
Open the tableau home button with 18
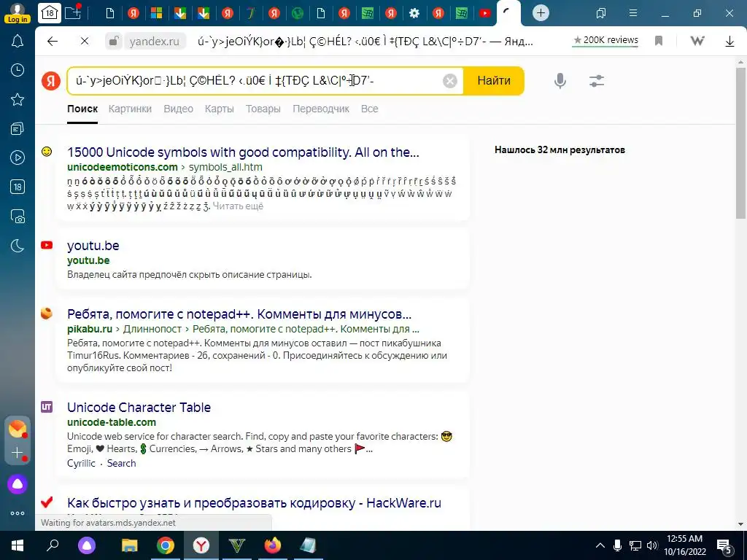[50, 13]
